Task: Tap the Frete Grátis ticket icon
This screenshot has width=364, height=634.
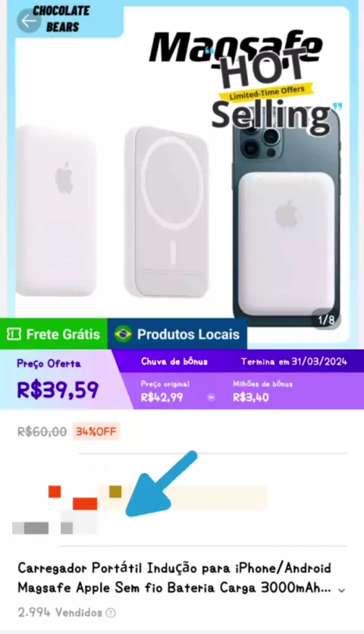Action: (x=14, y=334)
